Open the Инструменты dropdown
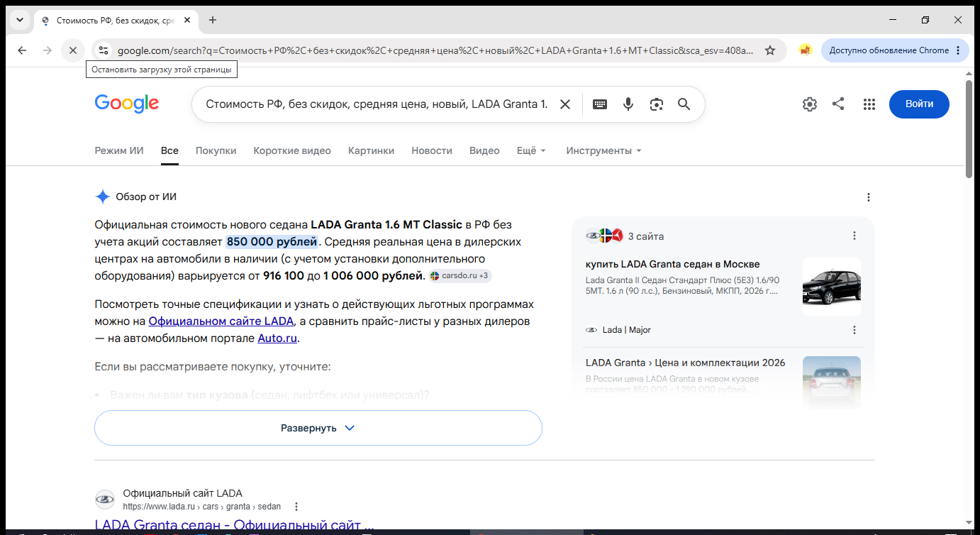The width and height of the screenshot is (980, 535). (x=603, y=150)
